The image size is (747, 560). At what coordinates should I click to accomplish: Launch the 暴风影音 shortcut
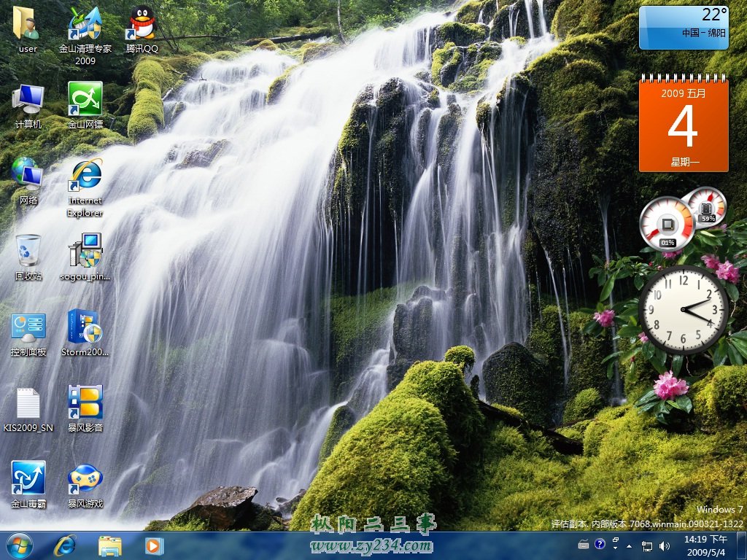tap(85, 408)
